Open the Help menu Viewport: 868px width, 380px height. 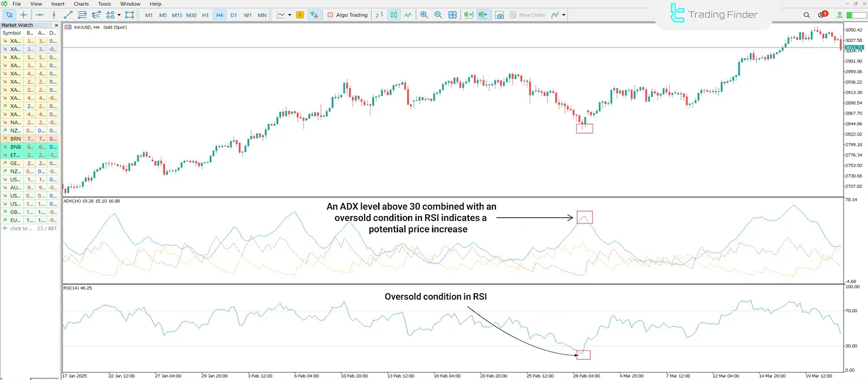(x=155, y=4)
